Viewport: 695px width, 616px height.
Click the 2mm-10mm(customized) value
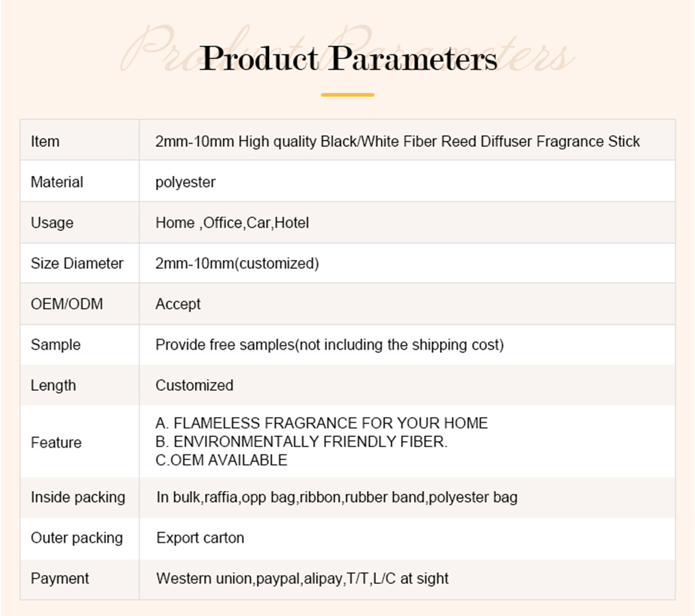pos(237,263)
